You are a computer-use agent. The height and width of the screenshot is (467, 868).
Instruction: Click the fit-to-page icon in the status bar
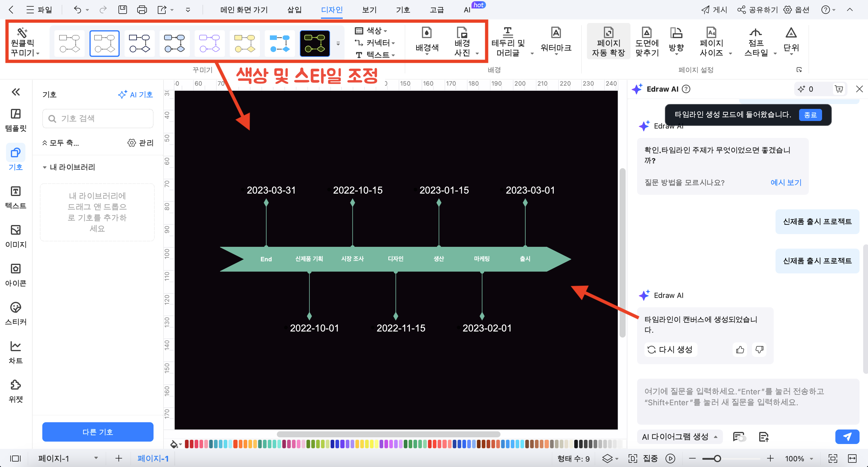click(833, 458)
